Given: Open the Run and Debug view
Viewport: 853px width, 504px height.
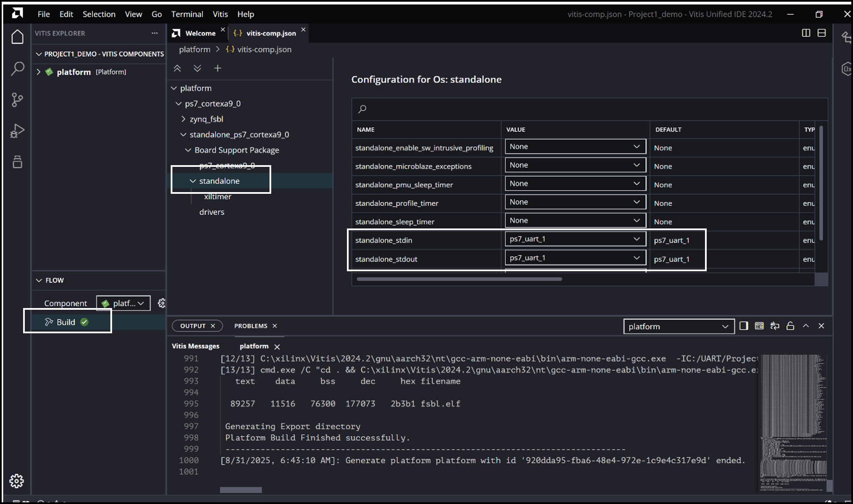Looking at the screenshot, I should click(x=17, y=130).
